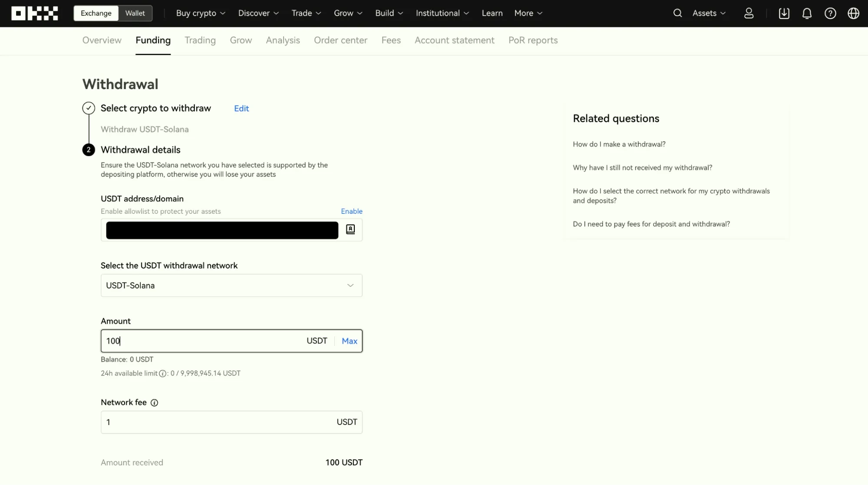Click the download app icon

(784, 13)
